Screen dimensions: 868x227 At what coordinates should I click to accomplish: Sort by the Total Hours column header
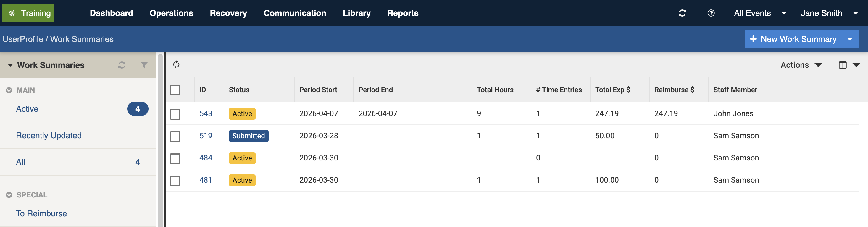pos(495,90)
